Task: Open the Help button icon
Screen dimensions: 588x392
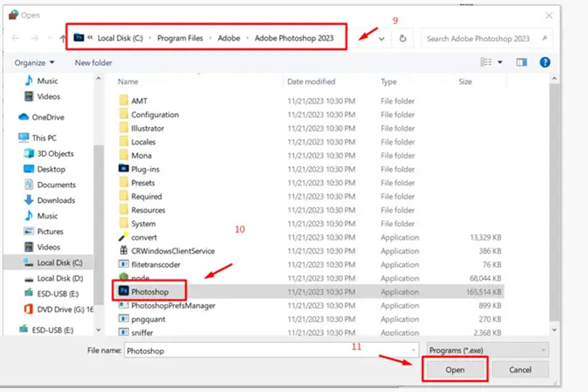Action: [544, 62]
